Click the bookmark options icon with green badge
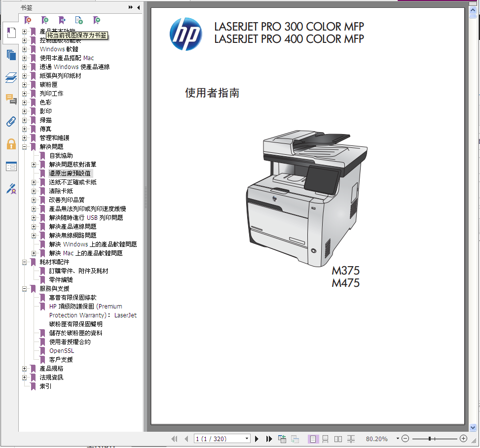Viewport: 480px width, 448px height. (97, 20)
